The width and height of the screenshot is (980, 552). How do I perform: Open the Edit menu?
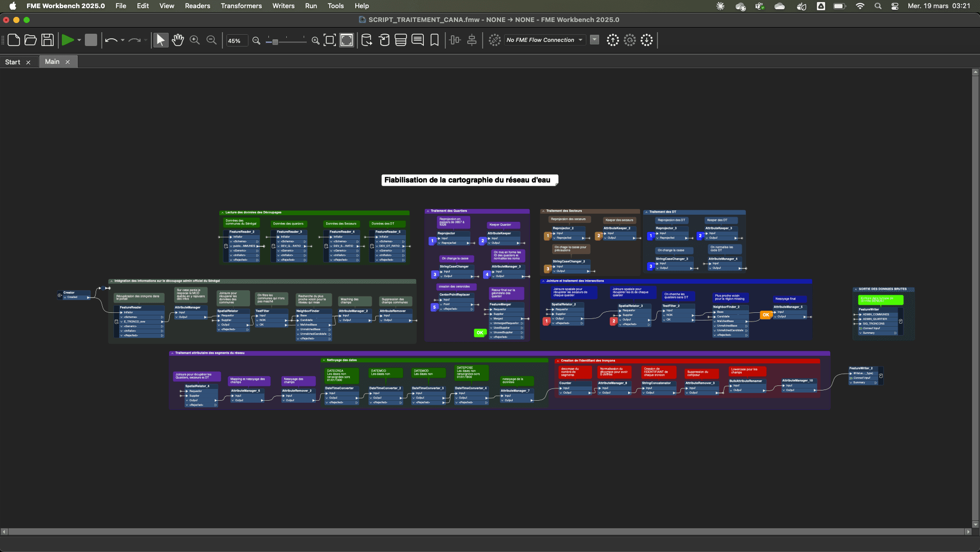143,6
